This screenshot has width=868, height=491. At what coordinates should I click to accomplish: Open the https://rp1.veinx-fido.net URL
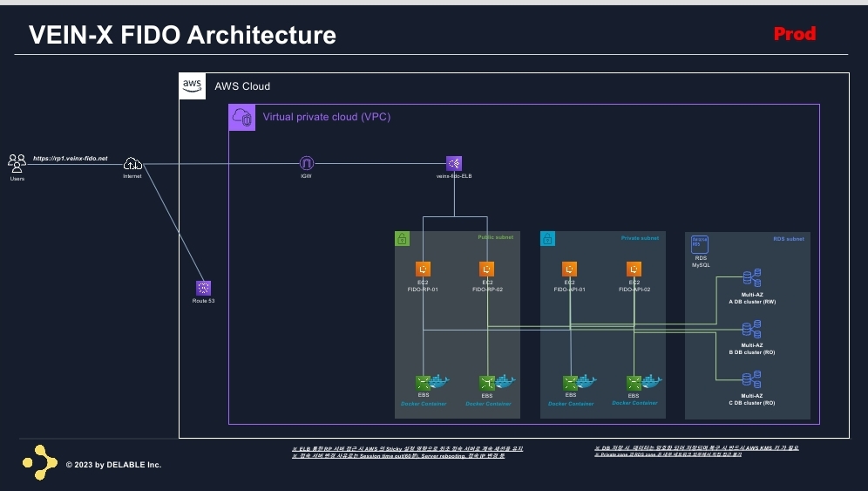[x=71, y=159]
